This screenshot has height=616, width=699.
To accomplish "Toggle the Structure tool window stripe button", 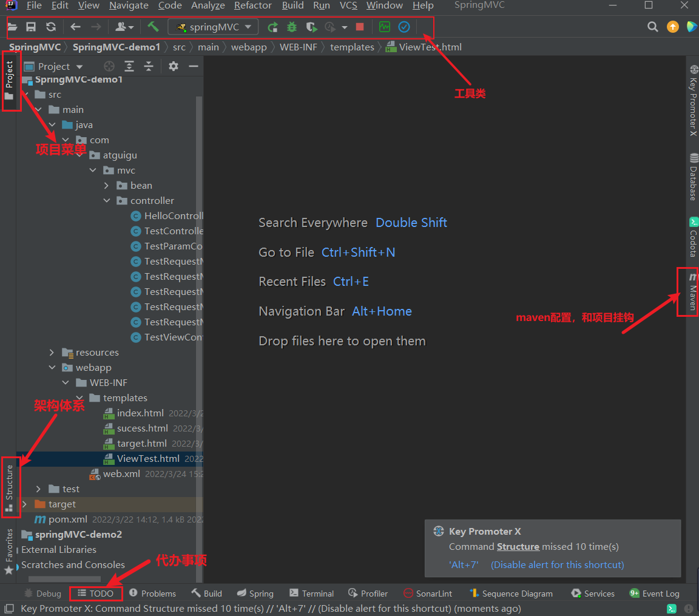I will [x=9, y=487].
